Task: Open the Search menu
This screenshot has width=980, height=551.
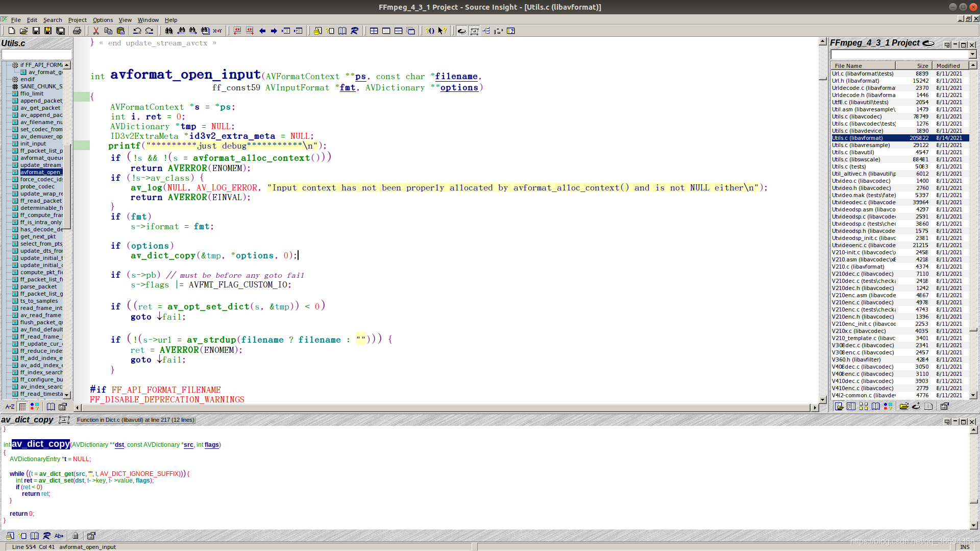Action: pyautogui.click(x=53, y=20)
